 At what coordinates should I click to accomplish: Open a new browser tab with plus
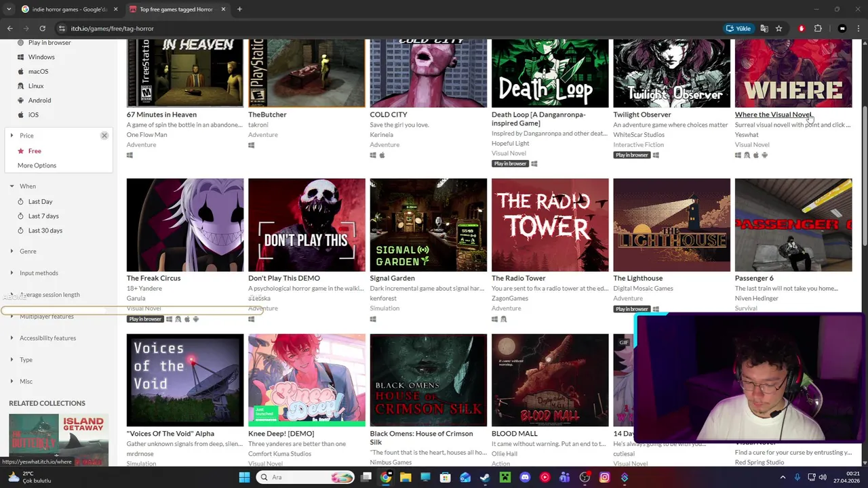tap(239, 9)
